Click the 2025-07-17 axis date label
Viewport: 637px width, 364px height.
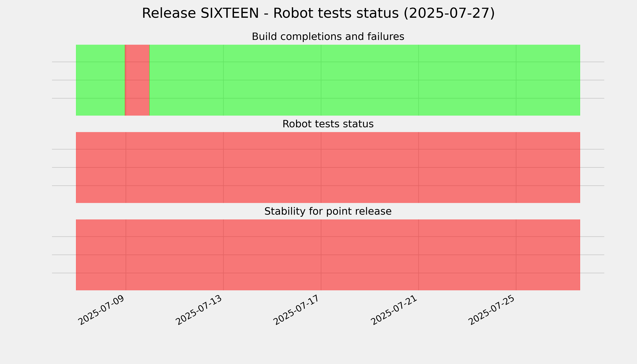tap(297, 310)
